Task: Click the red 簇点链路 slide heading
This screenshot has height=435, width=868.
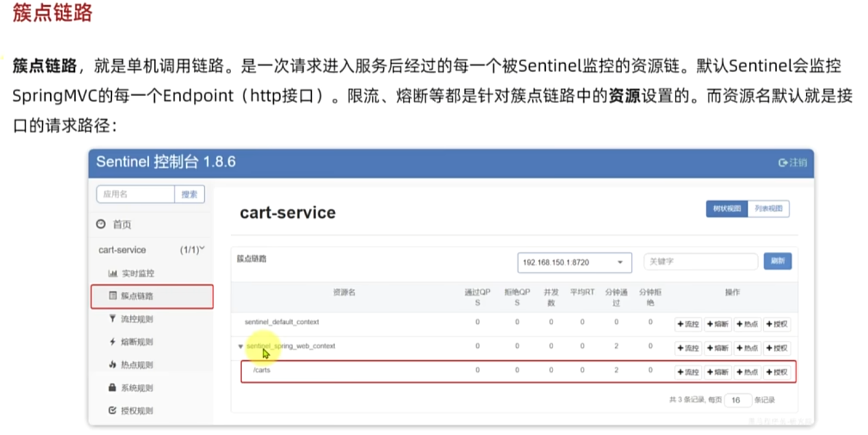Action: click(x=52, y=13)
